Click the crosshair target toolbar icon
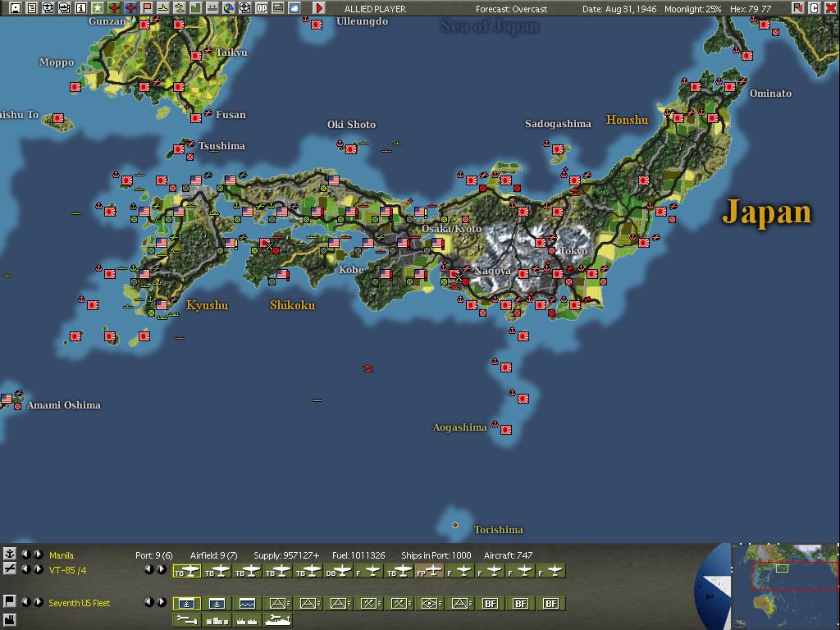This screenshot has width=840, height=630. point(244,8)
